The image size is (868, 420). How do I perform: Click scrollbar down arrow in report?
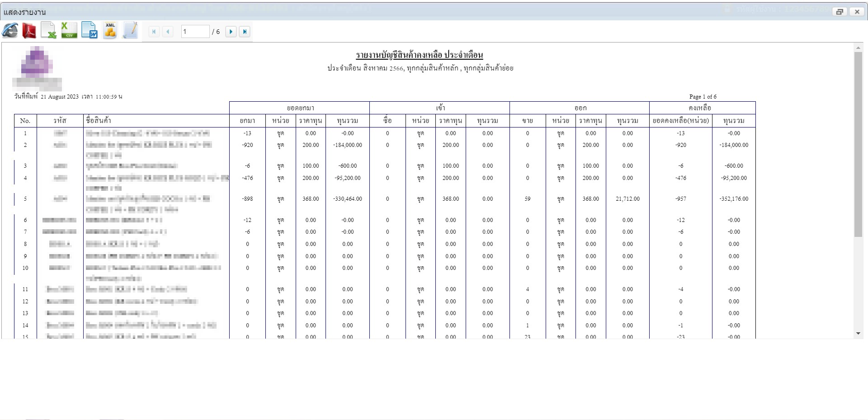point(858,334)
